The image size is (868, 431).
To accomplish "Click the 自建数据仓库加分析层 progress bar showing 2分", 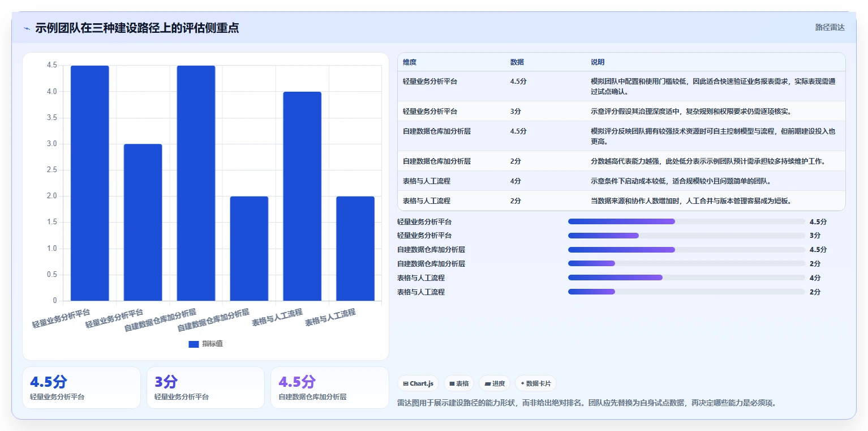I will pyautogui.click(x=686, y=263).
